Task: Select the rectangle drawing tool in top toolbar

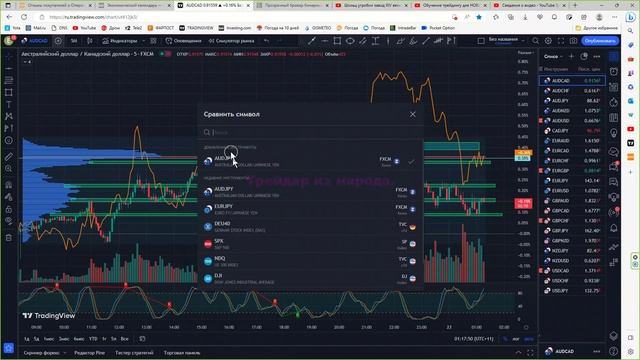Action: point(337,41)
